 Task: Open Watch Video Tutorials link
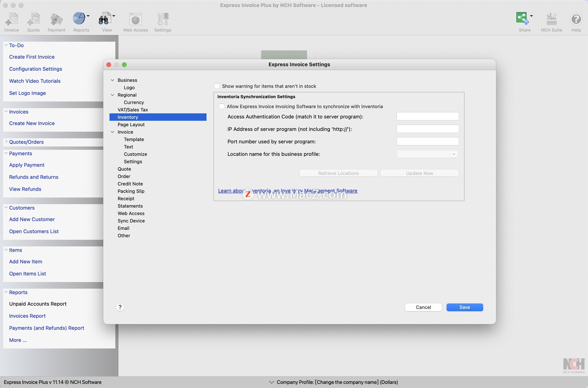(x=35, y=81)
